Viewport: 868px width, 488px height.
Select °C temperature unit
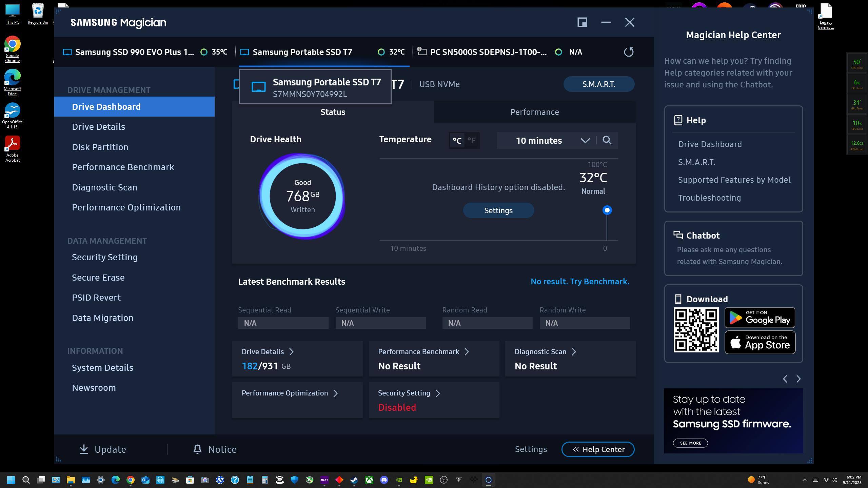457,140
